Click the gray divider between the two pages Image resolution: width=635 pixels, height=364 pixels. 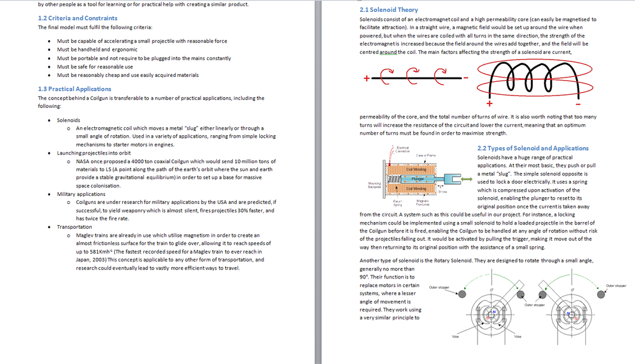[x=318, y=182]
